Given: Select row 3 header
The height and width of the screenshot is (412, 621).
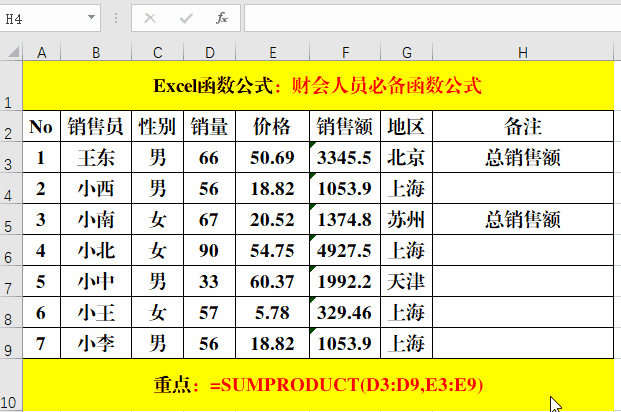Looking at the screenshot, I should pos(11,157).
